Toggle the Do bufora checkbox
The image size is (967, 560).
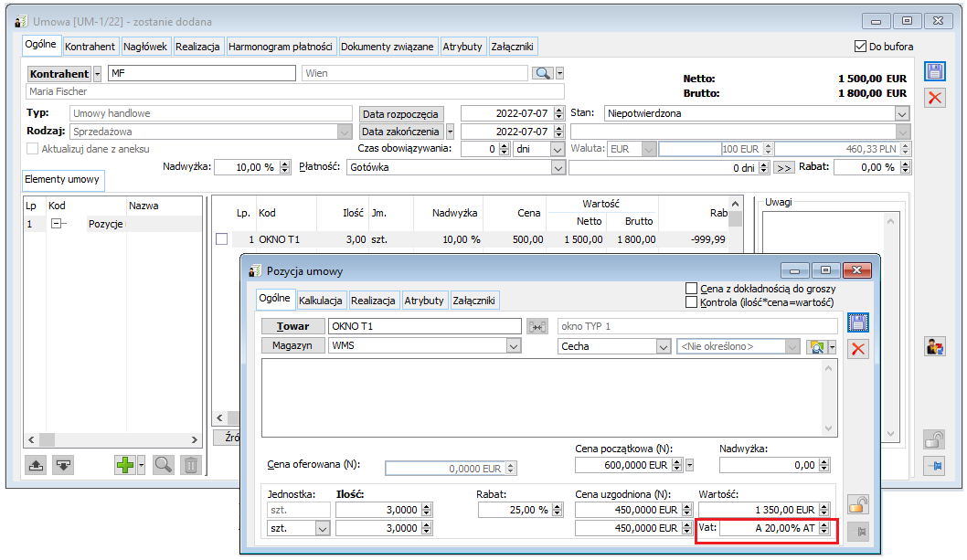pos(860,47)
